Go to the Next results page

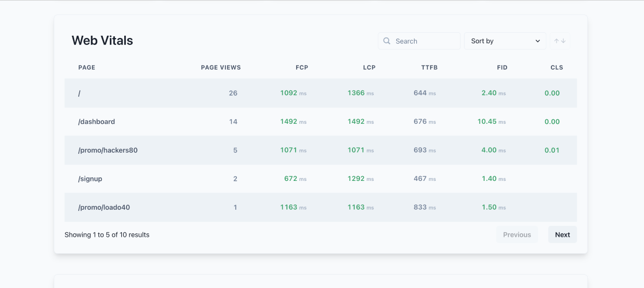pyautogui.click(x=562, y=234)
